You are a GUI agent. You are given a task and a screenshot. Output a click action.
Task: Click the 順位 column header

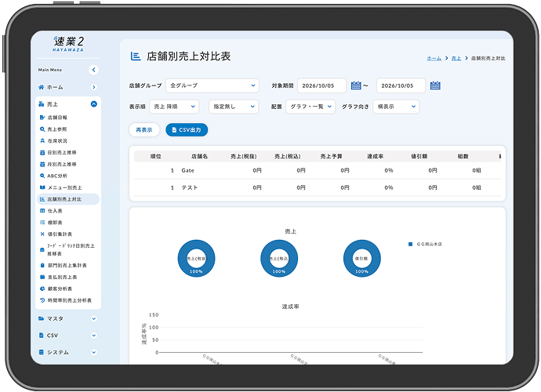pos(155,156)
